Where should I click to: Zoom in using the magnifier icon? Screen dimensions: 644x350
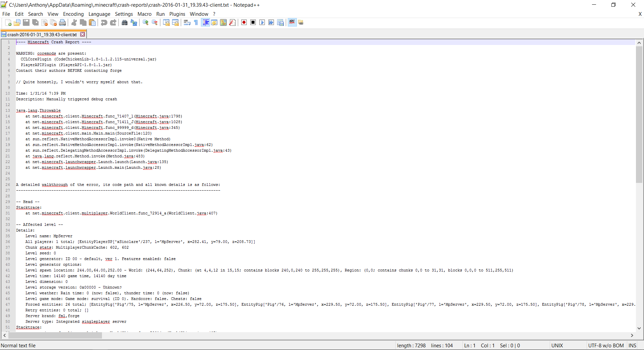tap(146, 22)
